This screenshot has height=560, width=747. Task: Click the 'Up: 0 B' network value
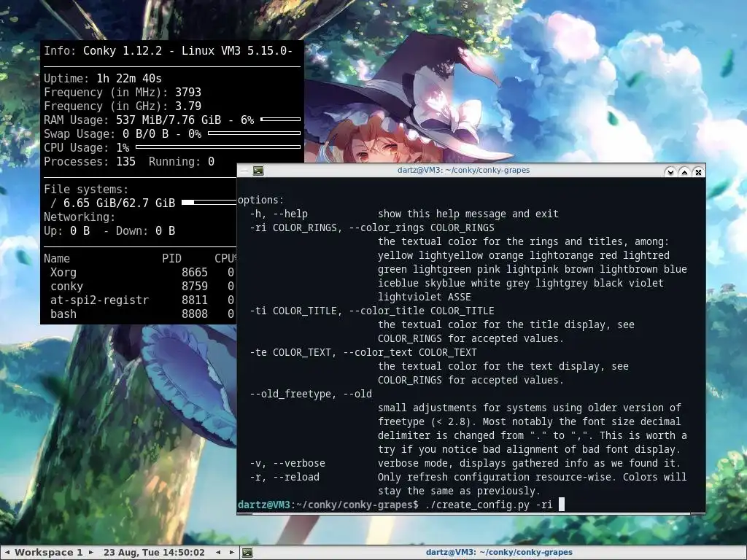(x=66, y=230)
